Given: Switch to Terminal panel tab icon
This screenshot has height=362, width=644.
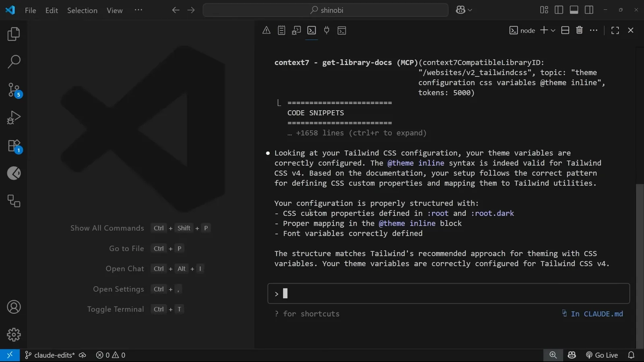Looking at the screenshot, I should (x=312, y=30).
